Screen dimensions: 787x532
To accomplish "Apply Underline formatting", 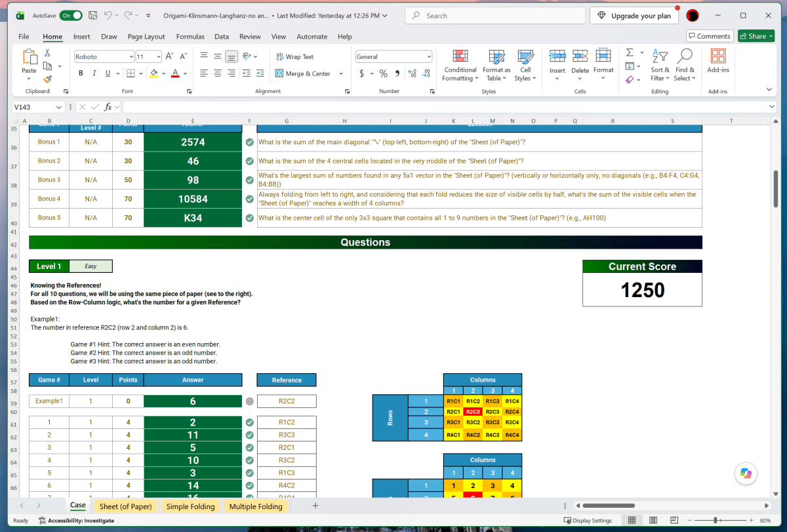I will pyautogui.click(x=108, y=73).
